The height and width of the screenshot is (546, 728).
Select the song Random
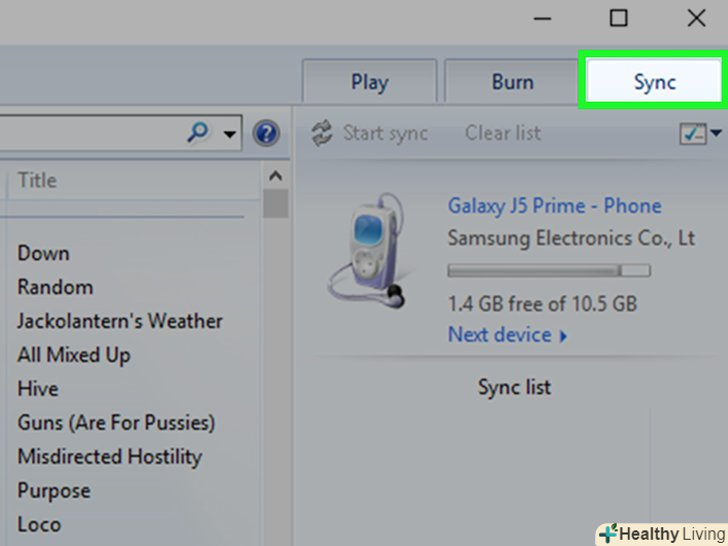click(x=55, y=287)
